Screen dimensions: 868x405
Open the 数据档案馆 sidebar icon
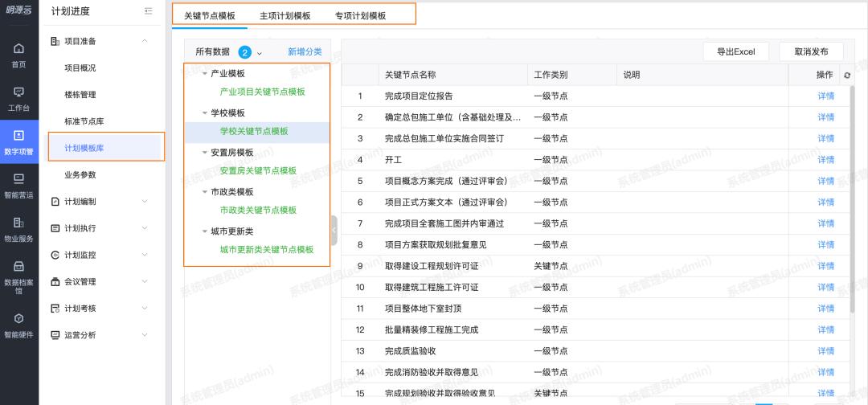(x=18, y=276)
